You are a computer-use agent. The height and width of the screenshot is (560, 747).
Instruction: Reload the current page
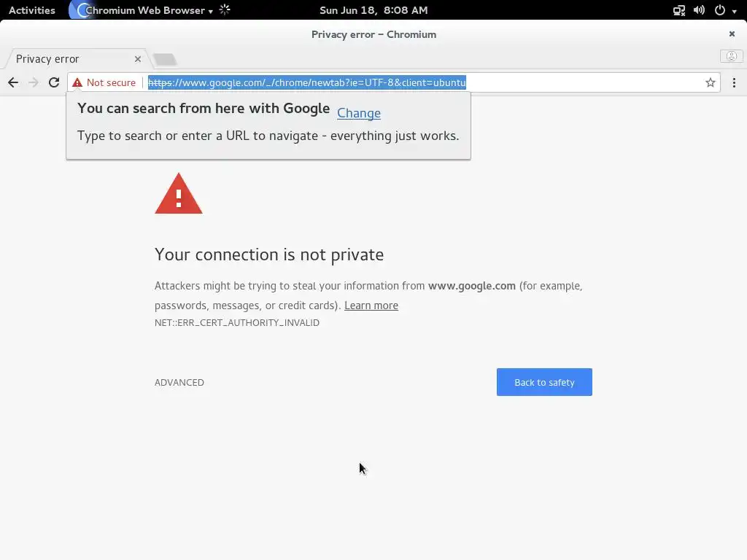tap(54, 82)
